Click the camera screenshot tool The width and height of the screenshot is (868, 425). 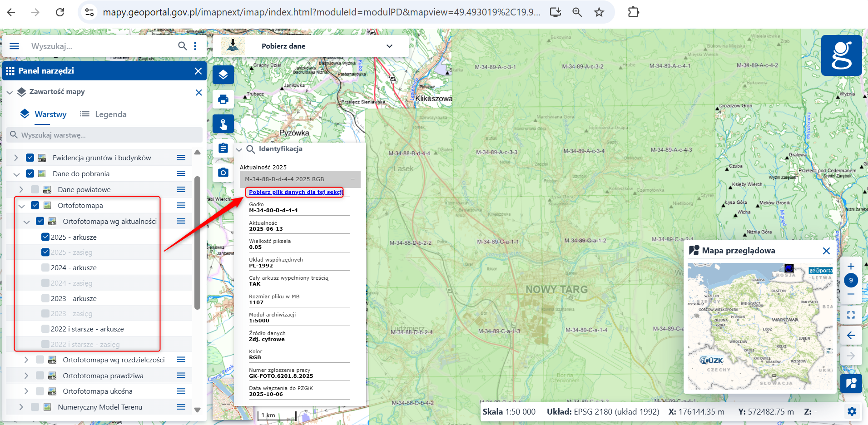[x=223, y=173]
